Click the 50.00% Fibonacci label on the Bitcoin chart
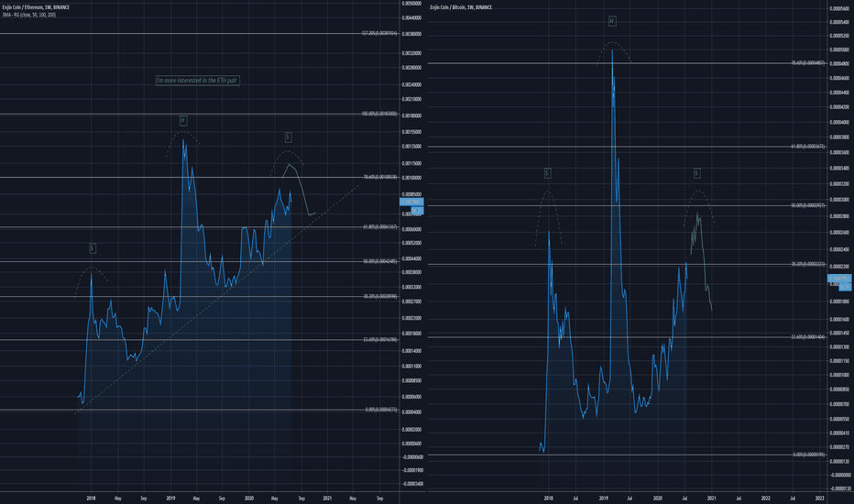 pos(808,205)
